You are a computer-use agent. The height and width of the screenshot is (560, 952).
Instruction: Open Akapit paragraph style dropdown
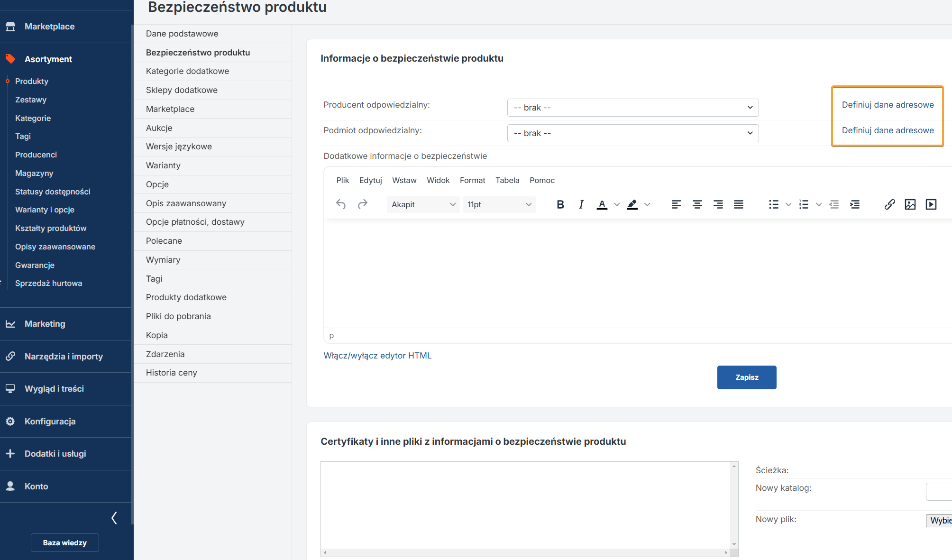[423, 204]
